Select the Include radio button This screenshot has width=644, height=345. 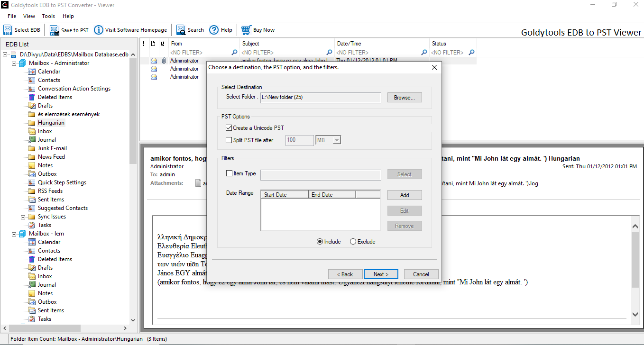(x=320, y=242)
